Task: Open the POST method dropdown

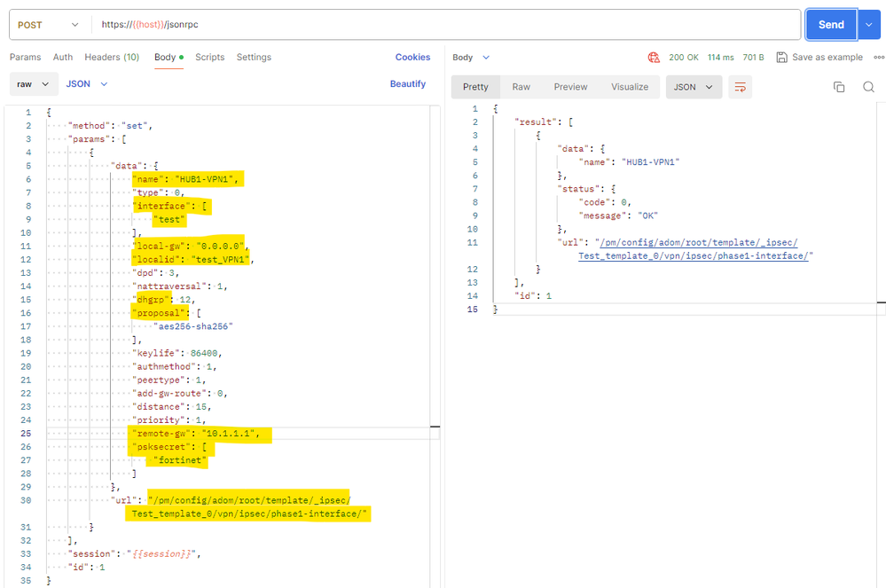Action: coord(50,25)
